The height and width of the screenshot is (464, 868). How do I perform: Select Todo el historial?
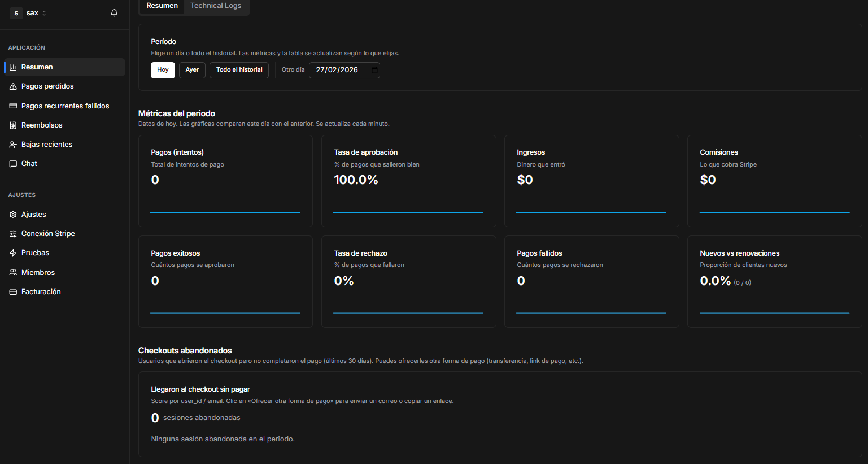239,70
